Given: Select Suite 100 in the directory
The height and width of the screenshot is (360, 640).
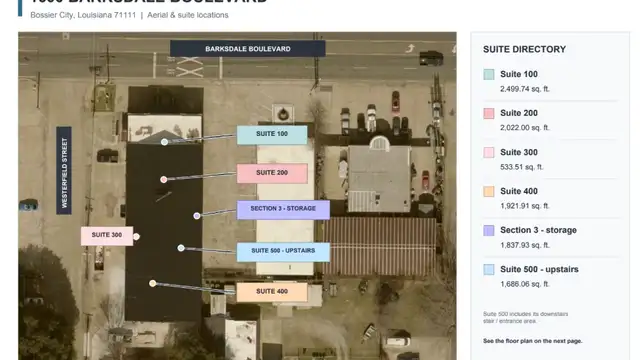Looking at the screenshot, I should 519,74.
